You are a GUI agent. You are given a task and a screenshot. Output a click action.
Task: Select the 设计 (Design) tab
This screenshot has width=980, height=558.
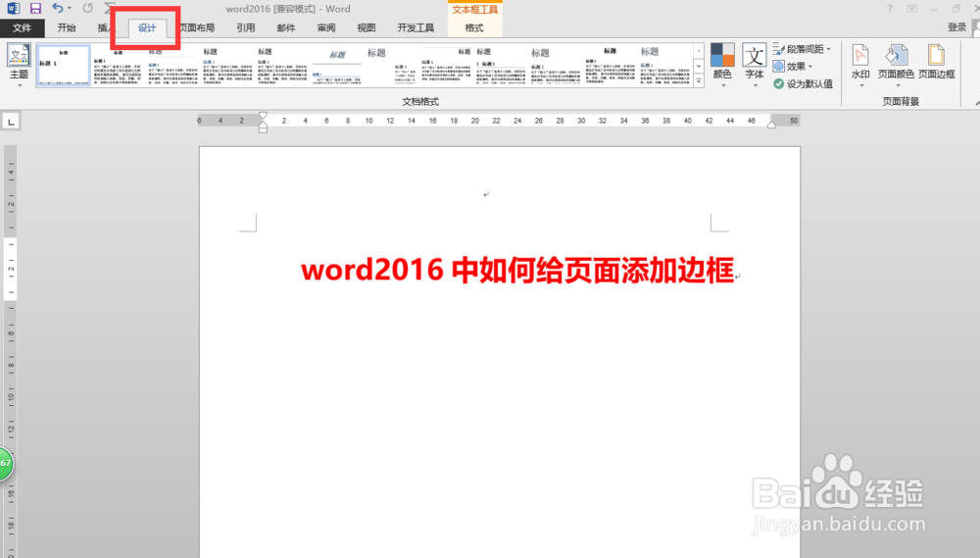click(147, 27)
